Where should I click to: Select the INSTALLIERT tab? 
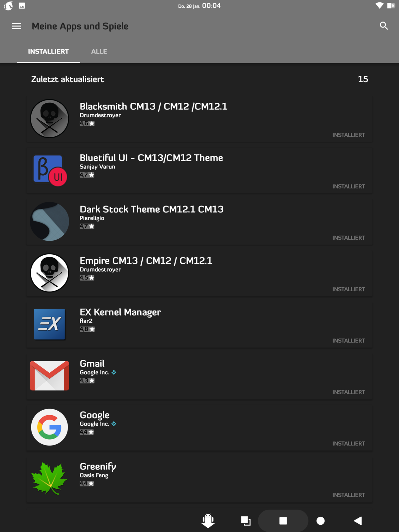pyautogui.click(x=48, y=52)
